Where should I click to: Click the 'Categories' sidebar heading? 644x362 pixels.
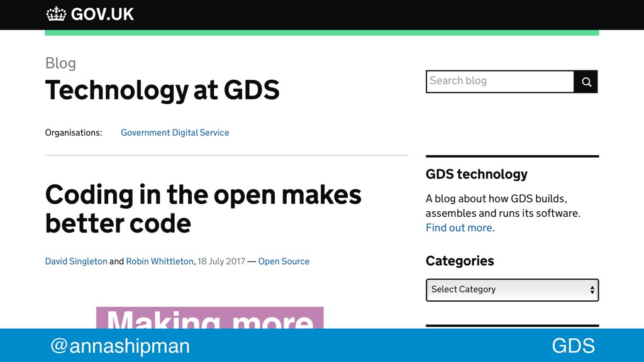[x=460, y=261]
